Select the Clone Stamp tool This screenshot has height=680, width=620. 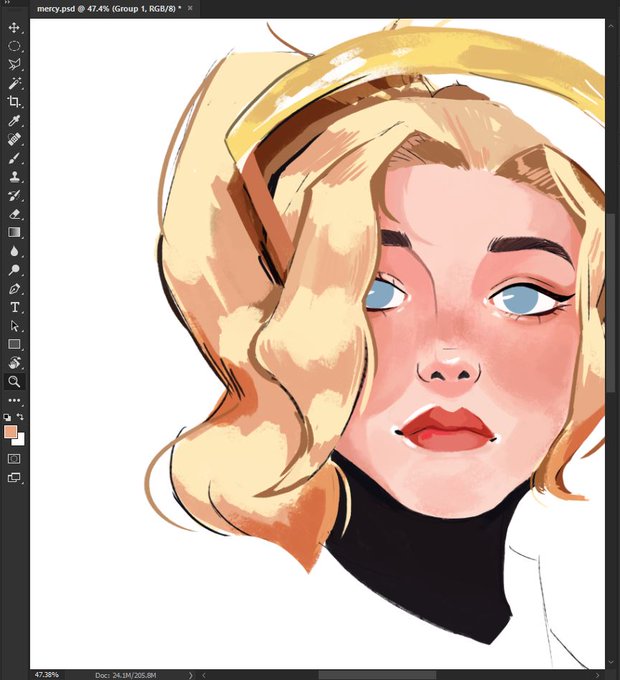pyautogui.click(x=14, y=177)
